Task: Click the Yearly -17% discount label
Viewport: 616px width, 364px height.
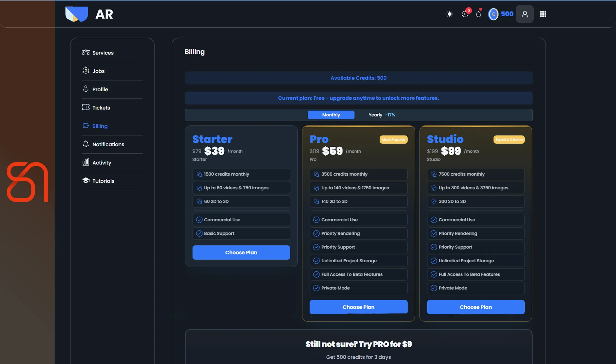Action: point(390,115)
